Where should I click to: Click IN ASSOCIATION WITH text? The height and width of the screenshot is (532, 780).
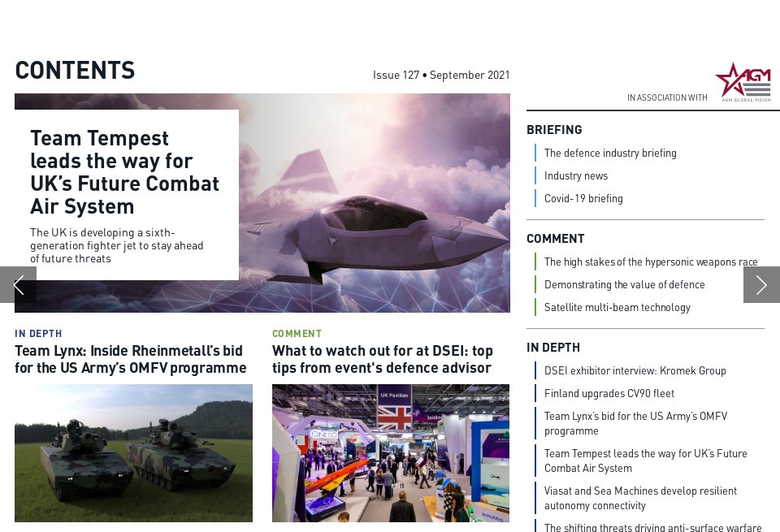point(667,97)
